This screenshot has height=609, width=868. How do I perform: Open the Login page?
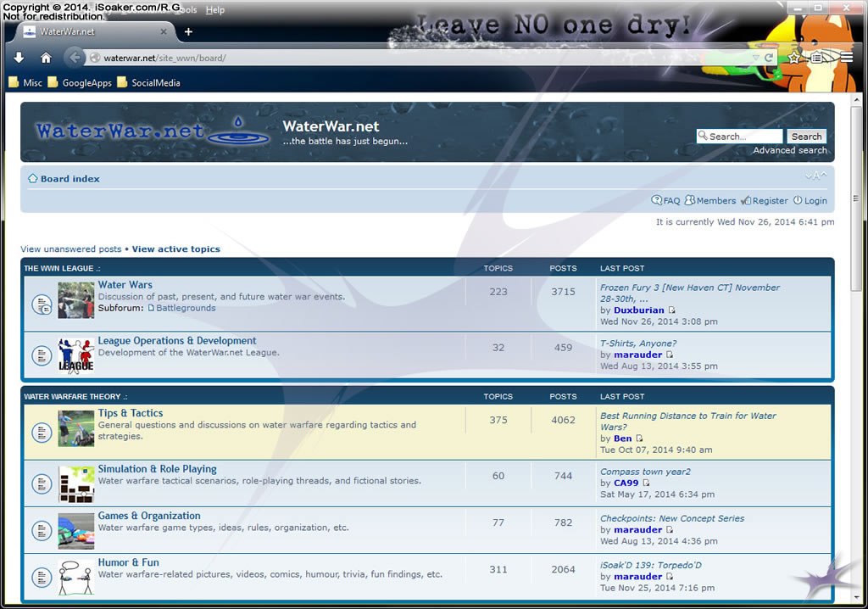[810, 201]
